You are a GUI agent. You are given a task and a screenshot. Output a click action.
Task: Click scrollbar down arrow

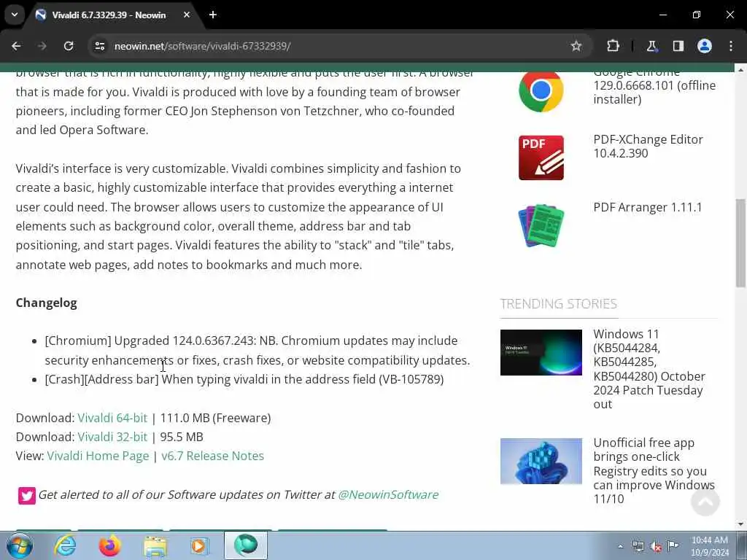(740, 524)
